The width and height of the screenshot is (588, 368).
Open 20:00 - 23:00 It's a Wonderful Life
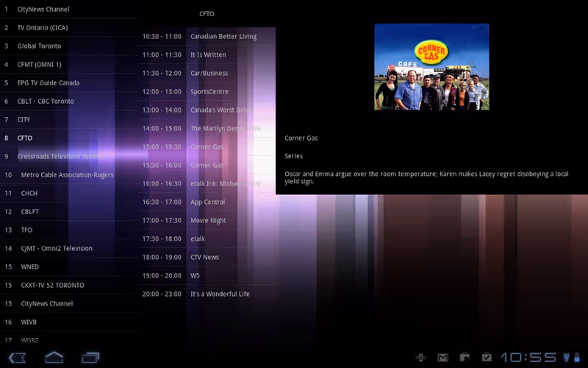coord(207,294)
